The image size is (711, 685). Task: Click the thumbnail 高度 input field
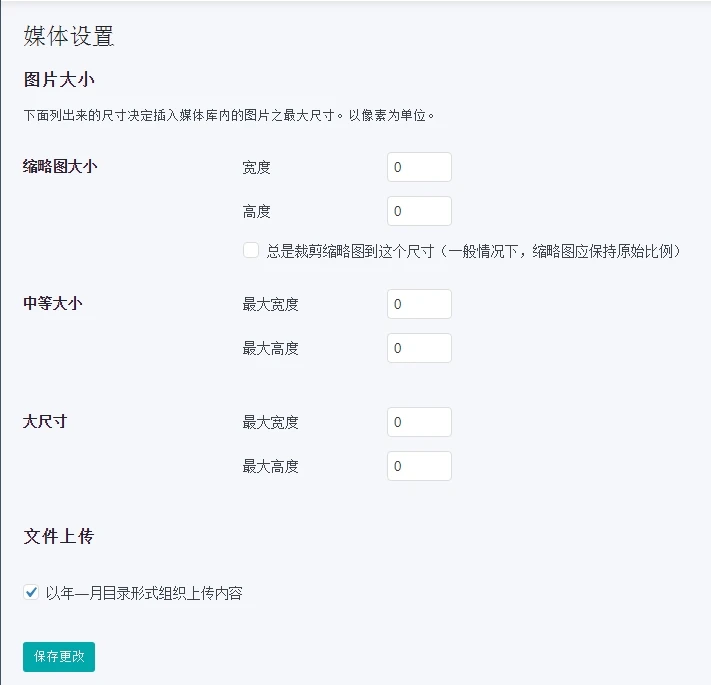click(419, 211)
